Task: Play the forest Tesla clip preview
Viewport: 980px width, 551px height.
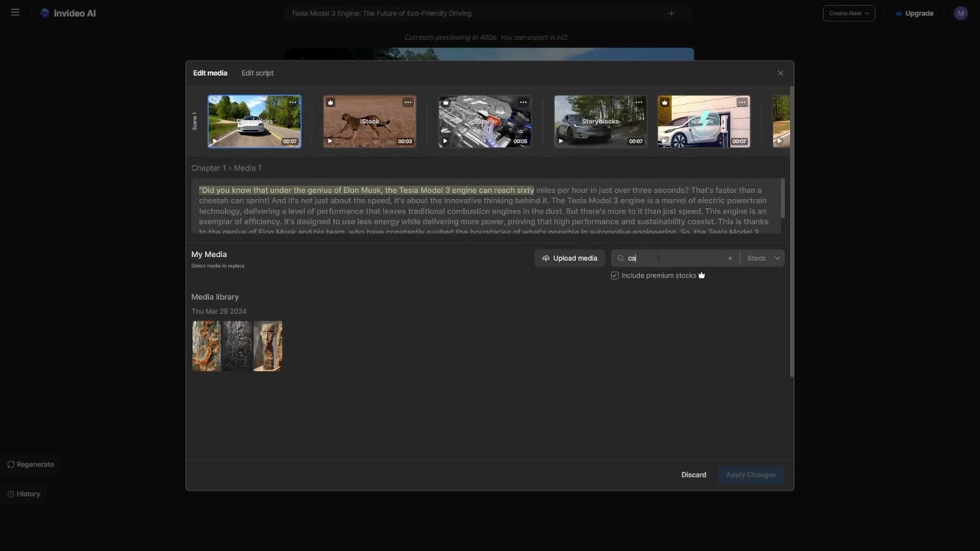Action: [560, 141]
